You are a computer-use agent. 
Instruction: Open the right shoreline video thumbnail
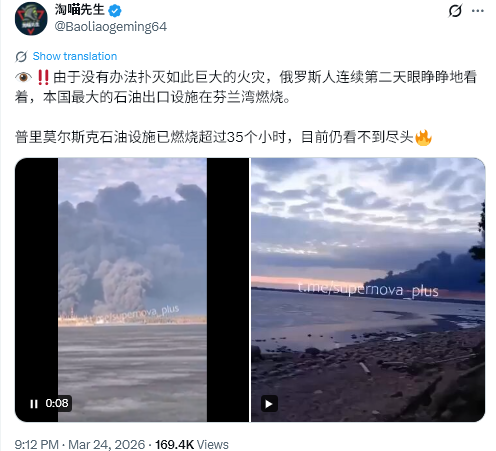368,290
